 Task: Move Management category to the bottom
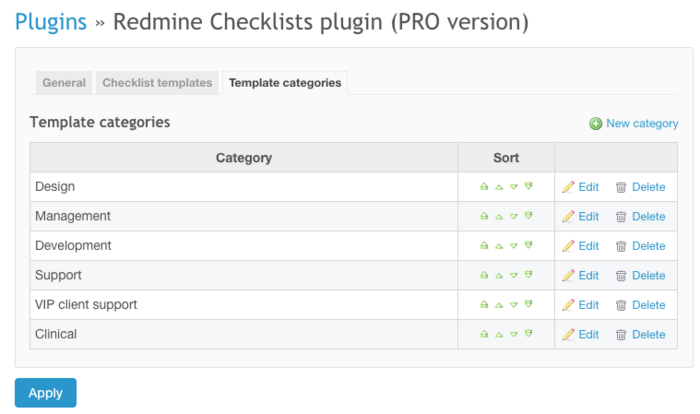click(528, 216)
